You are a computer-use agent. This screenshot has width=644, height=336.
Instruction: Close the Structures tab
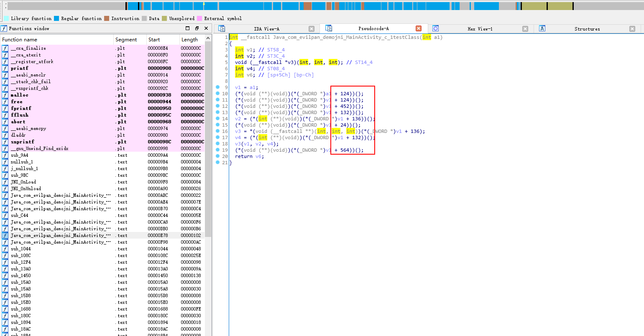coord(632,29)
